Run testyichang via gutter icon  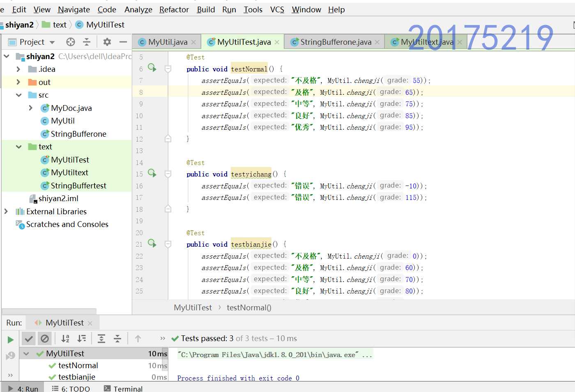click(x=152, y=173)
